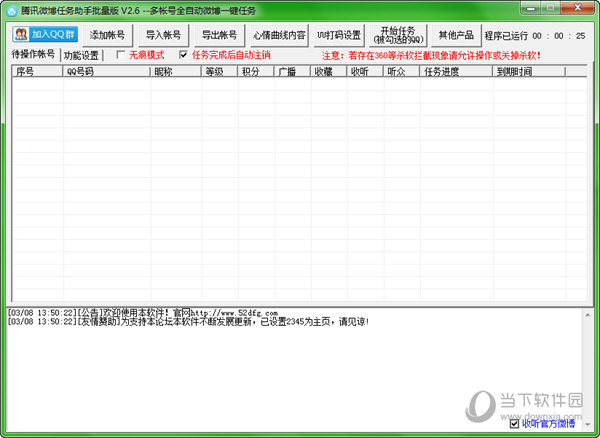Click the 52dfg.com URL in log
Viewport: 600px width, 438px height.
click(x=234, y=313)
